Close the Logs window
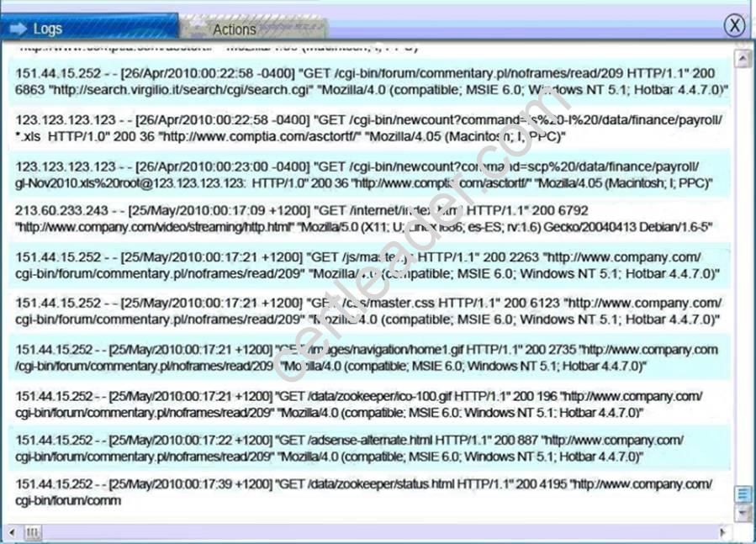Image resolution: width=756 pixels, height=544 pixels. [735, 25]
